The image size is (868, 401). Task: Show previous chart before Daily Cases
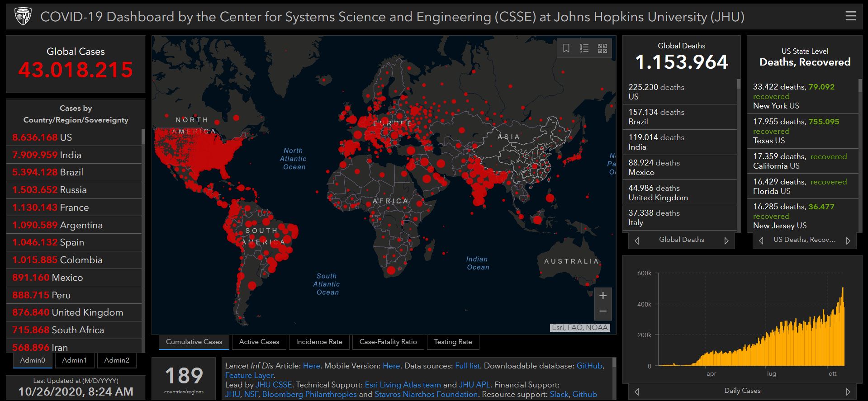coord(637,392)
